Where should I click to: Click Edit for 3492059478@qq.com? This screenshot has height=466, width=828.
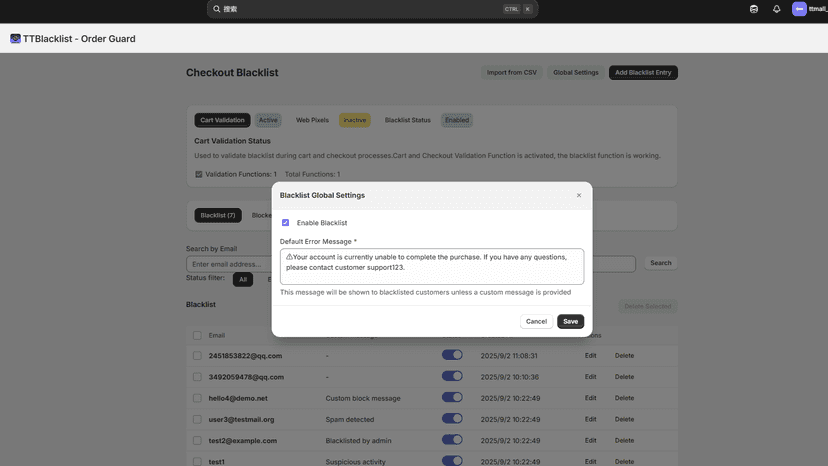click(x=590, y=377)
